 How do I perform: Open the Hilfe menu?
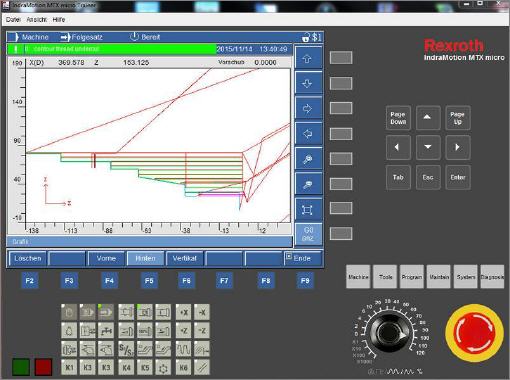59,20
